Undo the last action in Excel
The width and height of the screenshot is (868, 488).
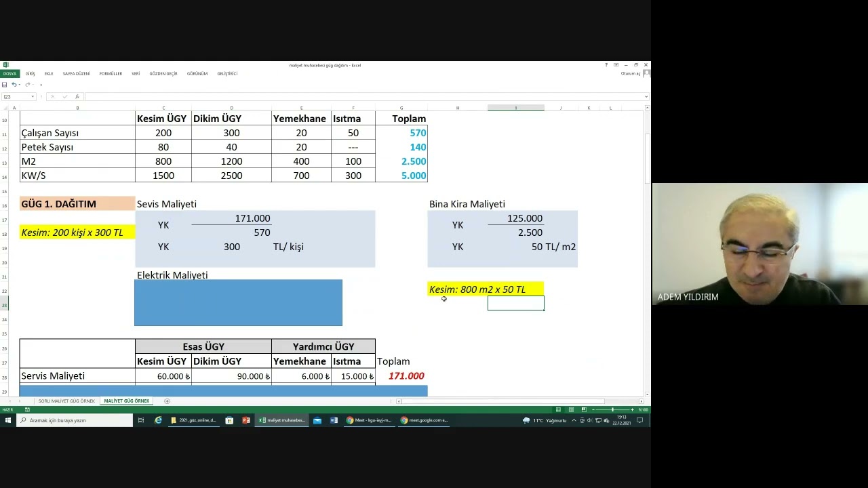pos(14,85)
